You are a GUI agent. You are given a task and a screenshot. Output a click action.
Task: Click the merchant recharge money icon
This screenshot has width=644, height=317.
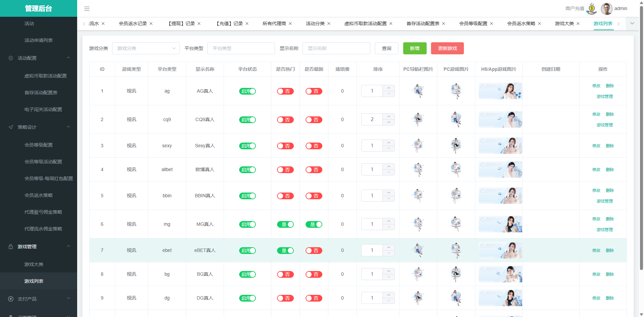pyautogui.click(x=592, y=9)
